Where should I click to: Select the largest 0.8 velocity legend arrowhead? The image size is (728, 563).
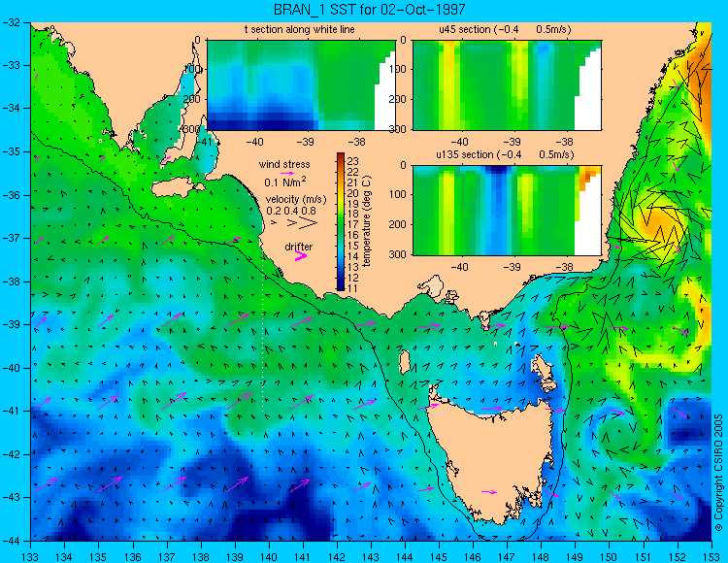pos(308,223)
